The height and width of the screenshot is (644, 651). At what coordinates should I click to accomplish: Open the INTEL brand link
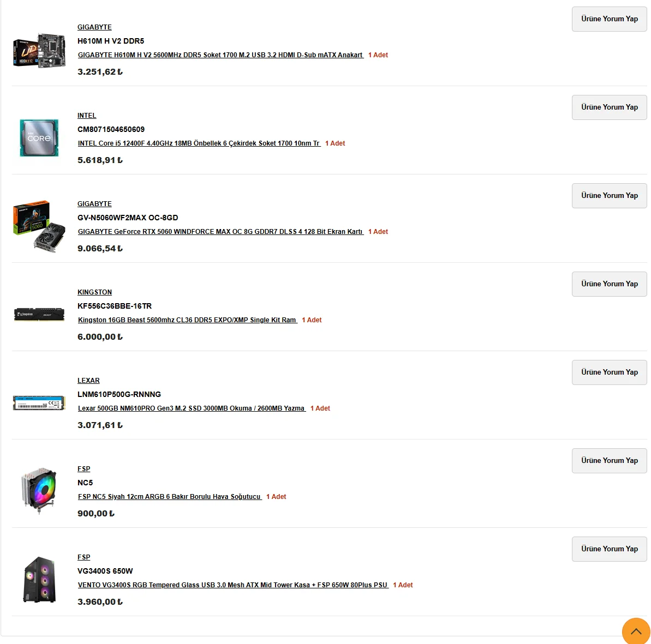coord(87,116)
